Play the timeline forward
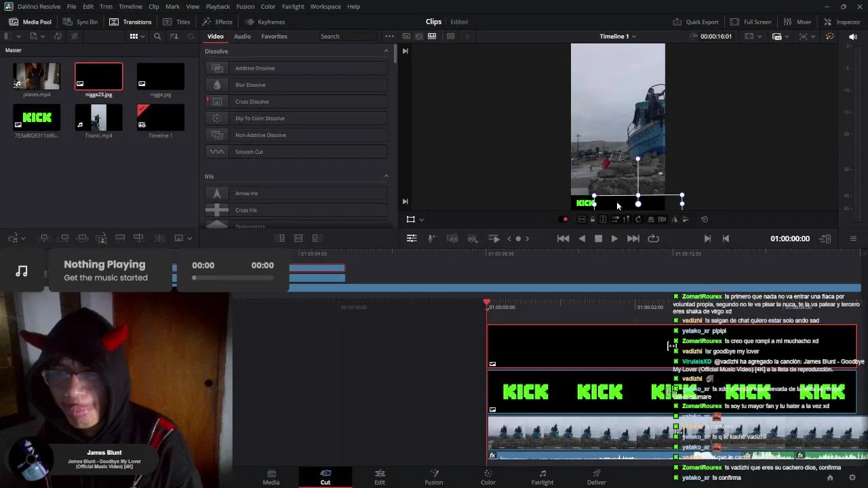This screenshot has width=868, height=488. pos(614,239)
